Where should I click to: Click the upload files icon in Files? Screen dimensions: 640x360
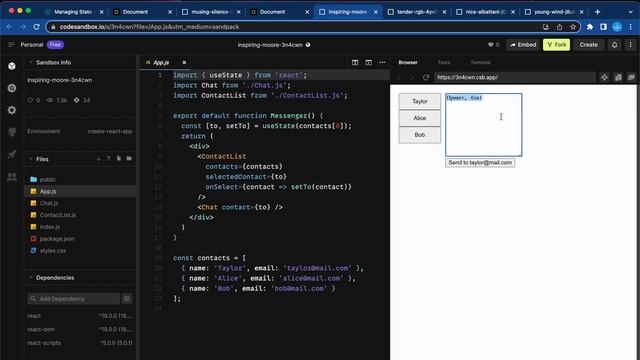pyautogui.click(x=109, y=158)
